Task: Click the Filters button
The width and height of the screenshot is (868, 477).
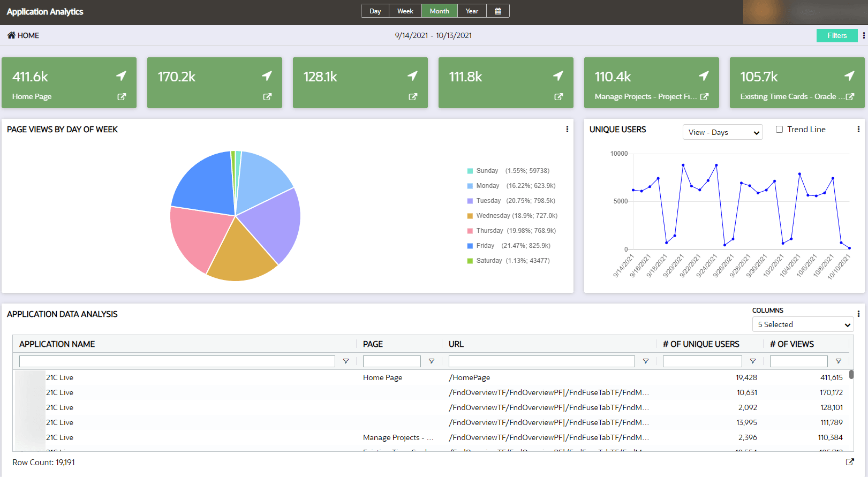Action: [x=837, y=35]
